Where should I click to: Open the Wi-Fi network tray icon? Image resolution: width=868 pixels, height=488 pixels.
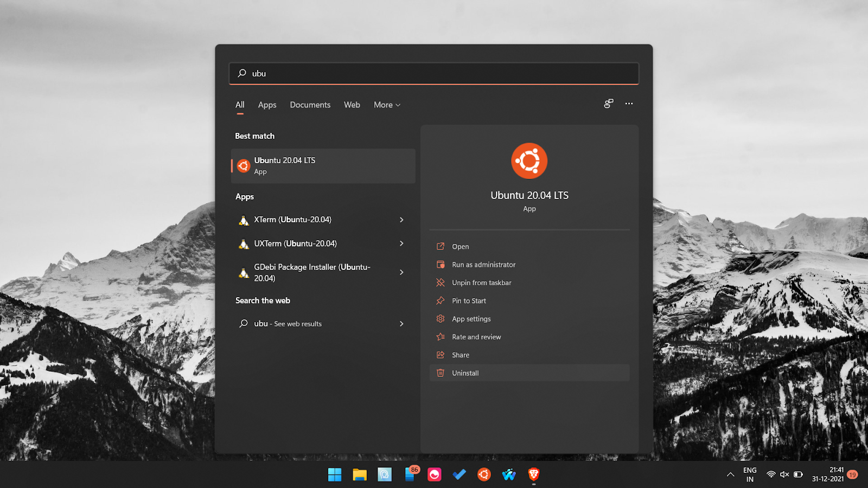[x=771, y=474]
